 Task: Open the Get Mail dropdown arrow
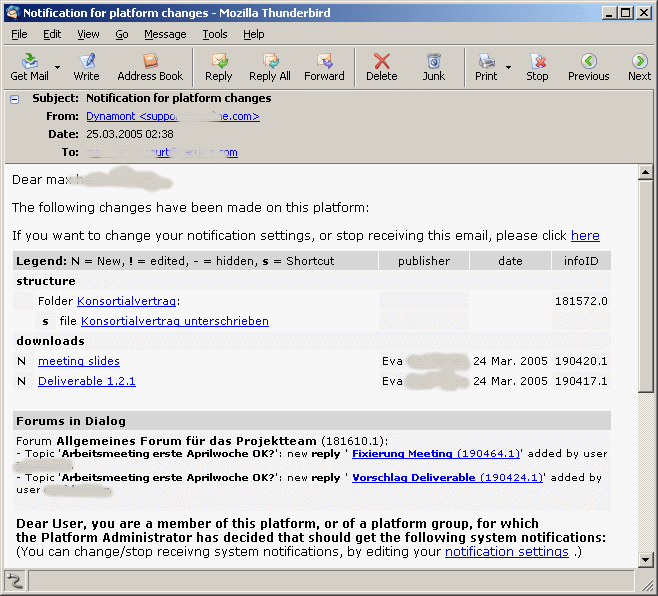57,68
